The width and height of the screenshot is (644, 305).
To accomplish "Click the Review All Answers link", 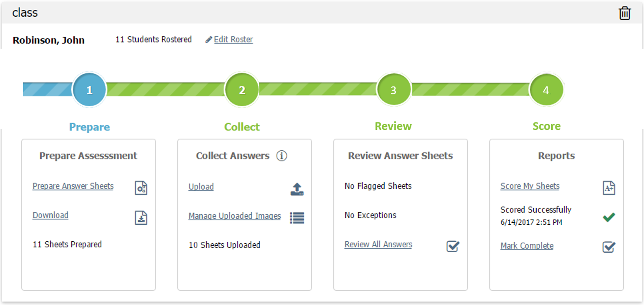I will pyautogui.click(x=378, y=245).
